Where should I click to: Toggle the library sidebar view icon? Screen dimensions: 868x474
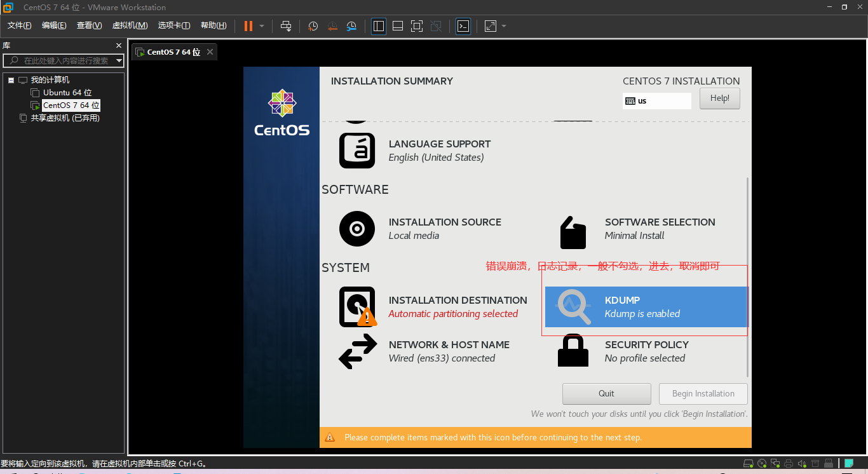point(379,26)
